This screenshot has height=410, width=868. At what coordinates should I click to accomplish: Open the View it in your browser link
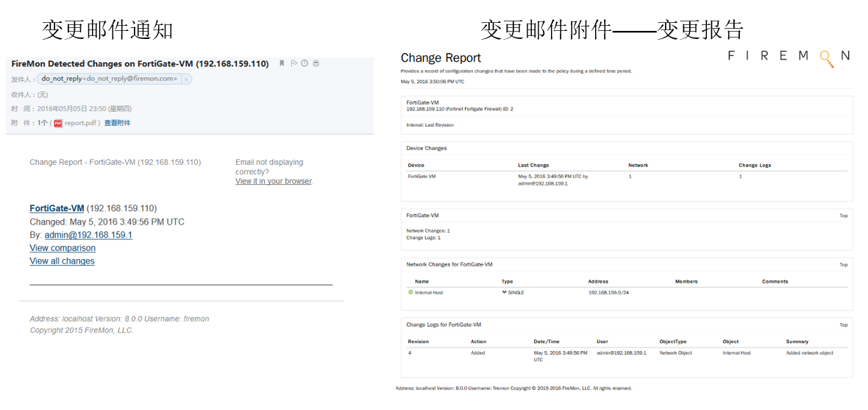click(273, 181)
